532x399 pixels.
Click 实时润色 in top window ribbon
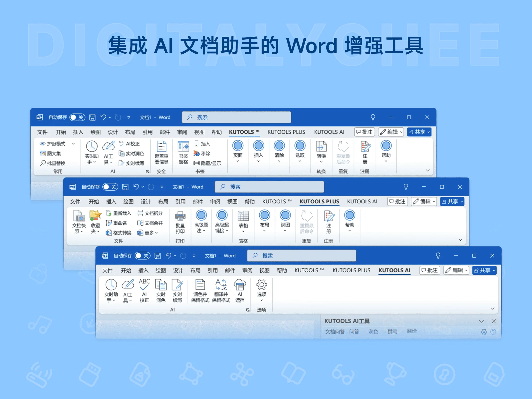point(131,153)
